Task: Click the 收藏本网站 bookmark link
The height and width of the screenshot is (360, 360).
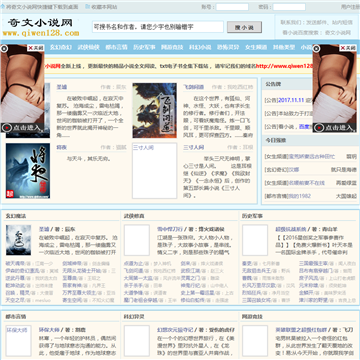Action: point(104,7)
